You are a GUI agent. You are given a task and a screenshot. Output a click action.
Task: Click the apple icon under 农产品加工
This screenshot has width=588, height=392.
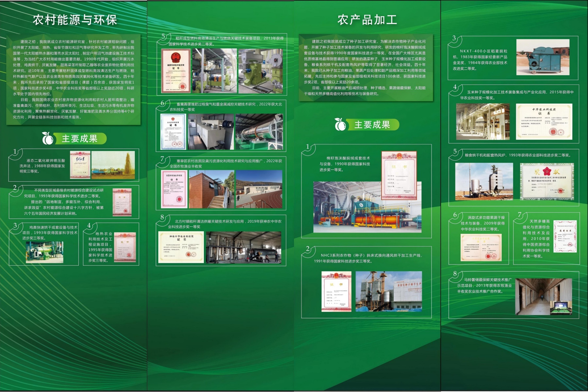pos(340,124)
